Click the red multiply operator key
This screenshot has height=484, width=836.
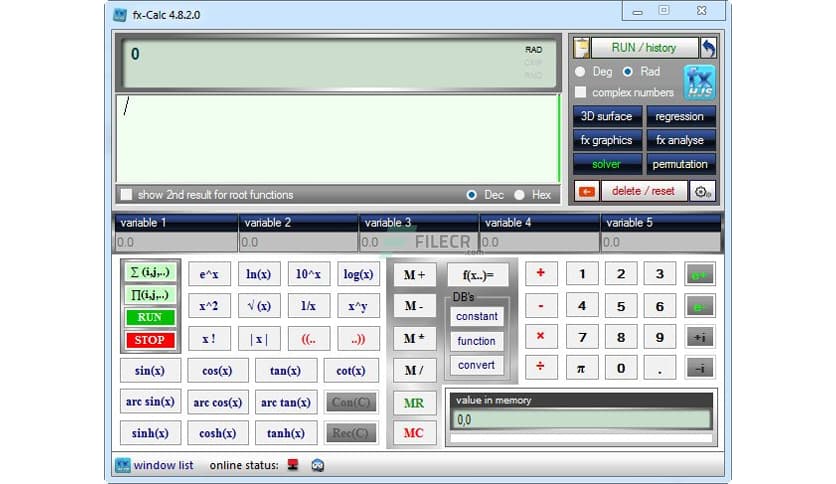click(x=541, y=336)
